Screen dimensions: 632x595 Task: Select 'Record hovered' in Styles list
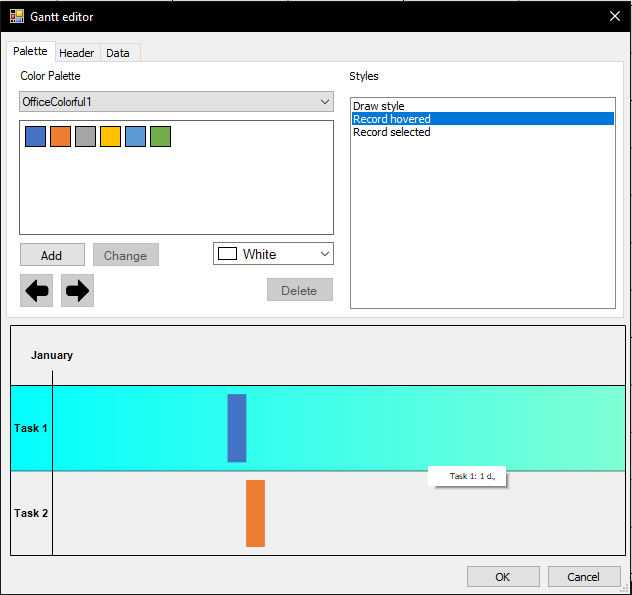pyautogui.click(x=482, y=119)
